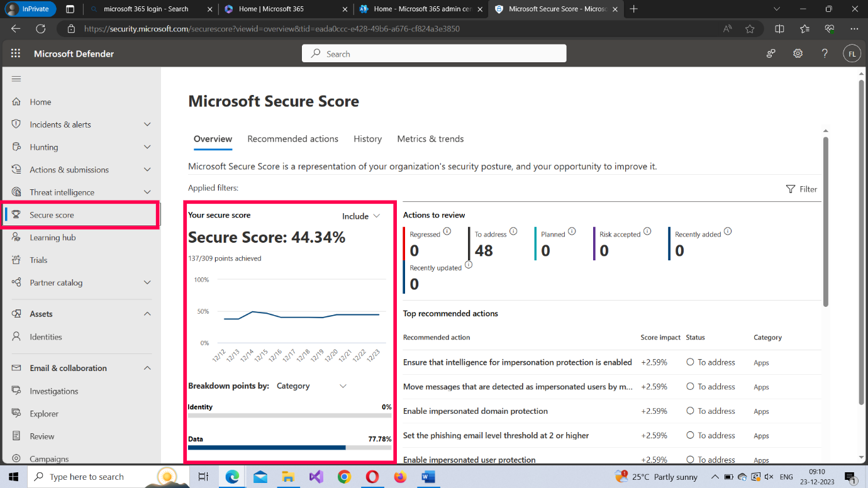Open Ensure intelligence for impersonation protection action

[x=517, y=362]
